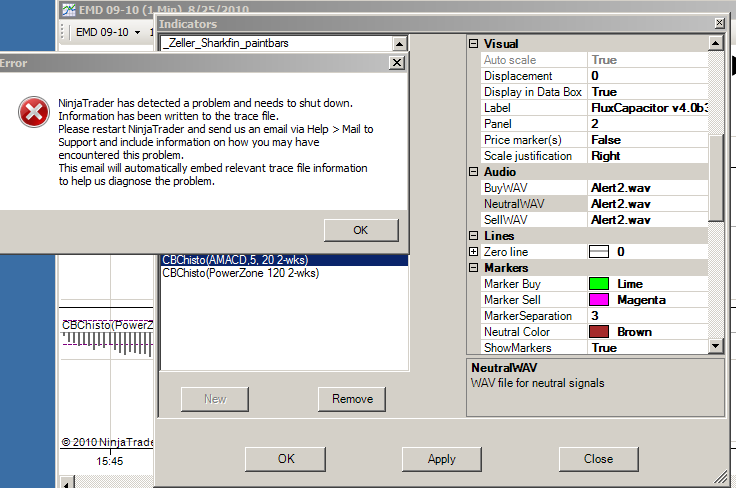Edit NeutralWAV Alert2.wav value
This screenshot has height=488, width=736.
click(648, 204)
